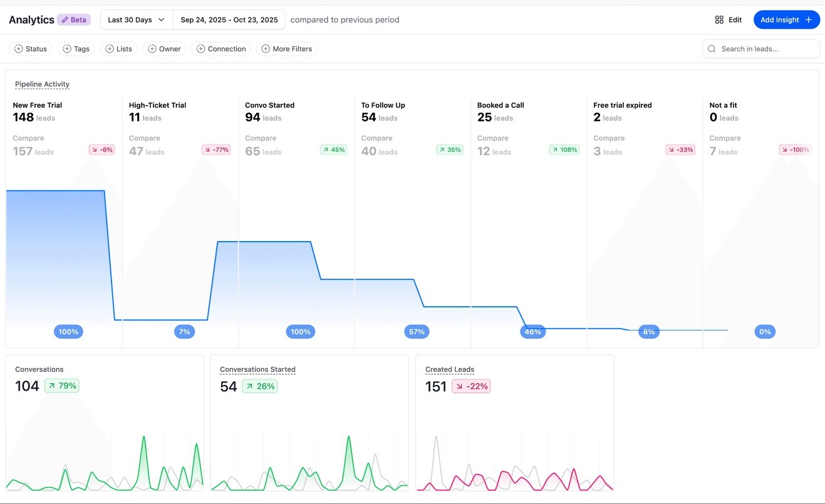Click the 7% conversion pill
This screenshot has width=825, height=504.
point(184,332)
